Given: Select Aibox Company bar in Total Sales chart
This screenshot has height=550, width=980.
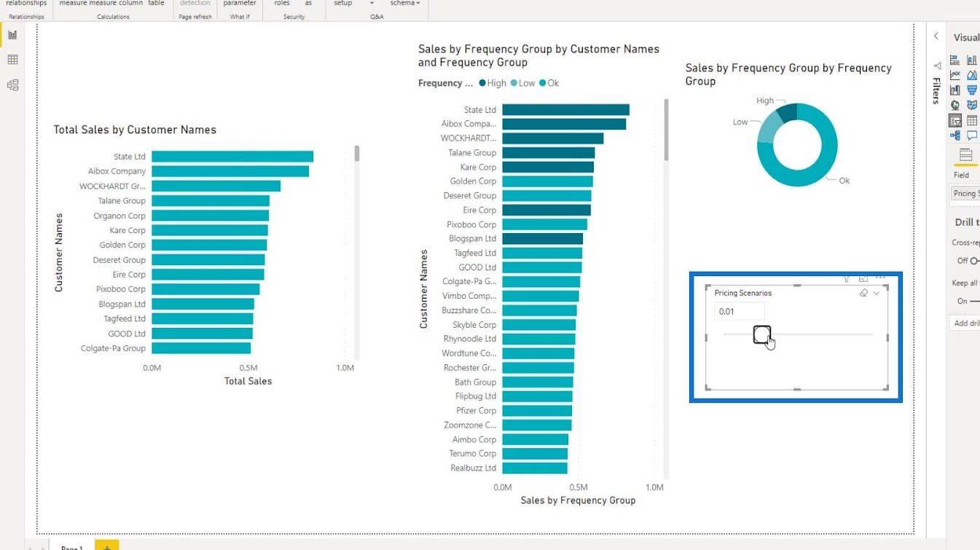Looking at the screenshot, I should tap(230, 171).
